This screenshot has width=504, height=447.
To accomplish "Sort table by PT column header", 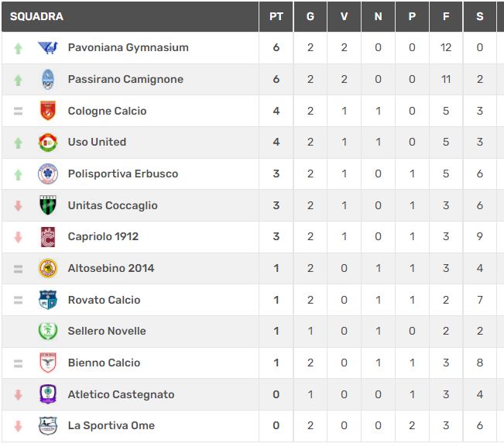I will pyautogui.click(x=276, y=16).
